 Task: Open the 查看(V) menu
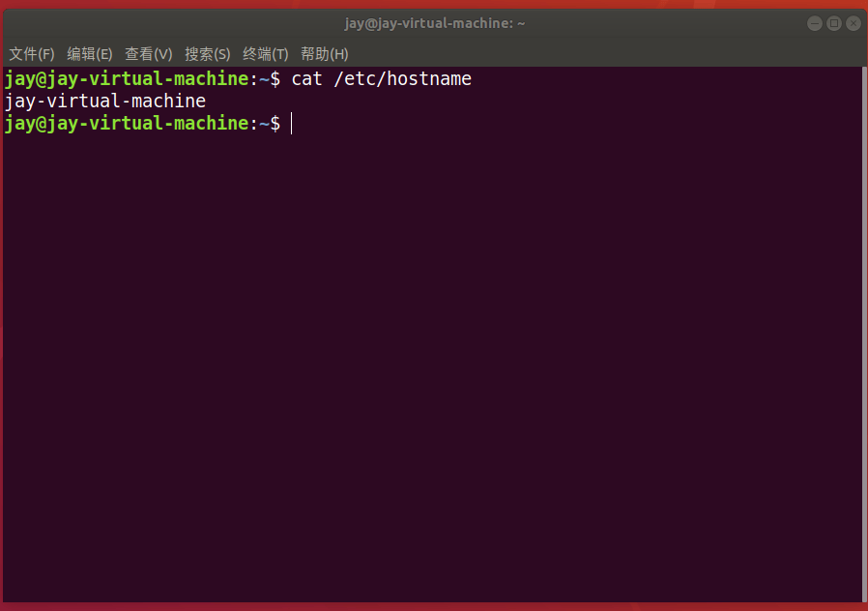148,54
